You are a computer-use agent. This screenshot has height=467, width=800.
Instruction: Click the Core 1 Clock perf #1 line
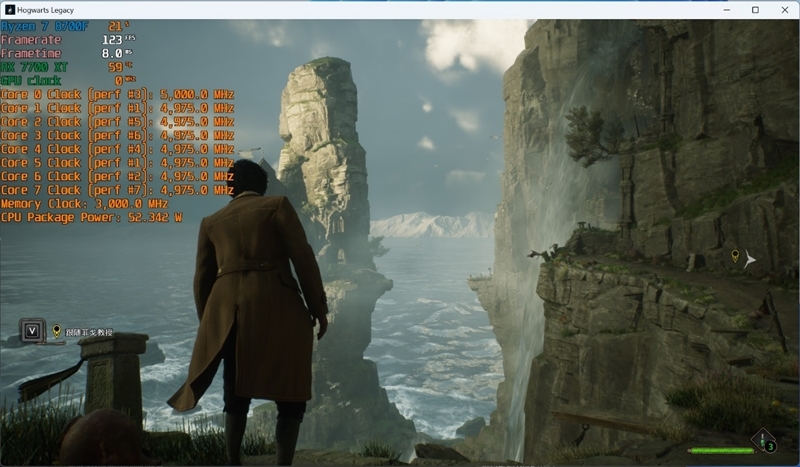click(117, 108)
